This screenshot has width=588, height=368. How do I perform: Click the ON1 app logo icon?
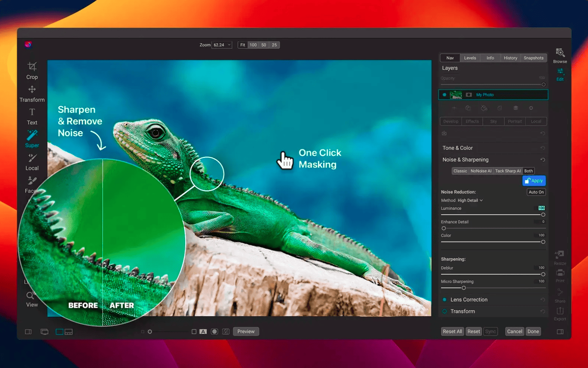[28, 45]
